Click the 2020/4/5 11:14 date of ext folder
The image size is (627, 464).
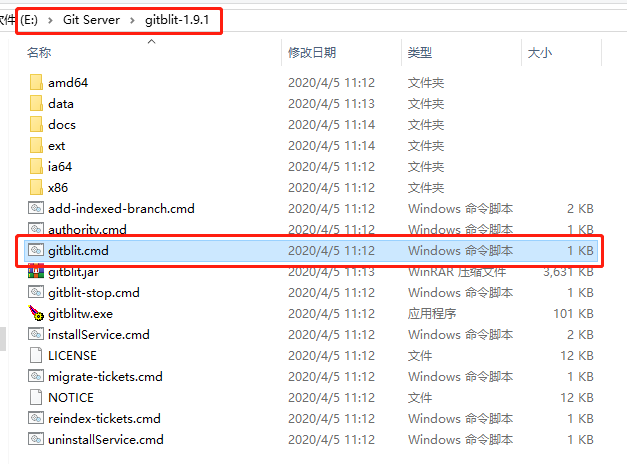[331, 146]
